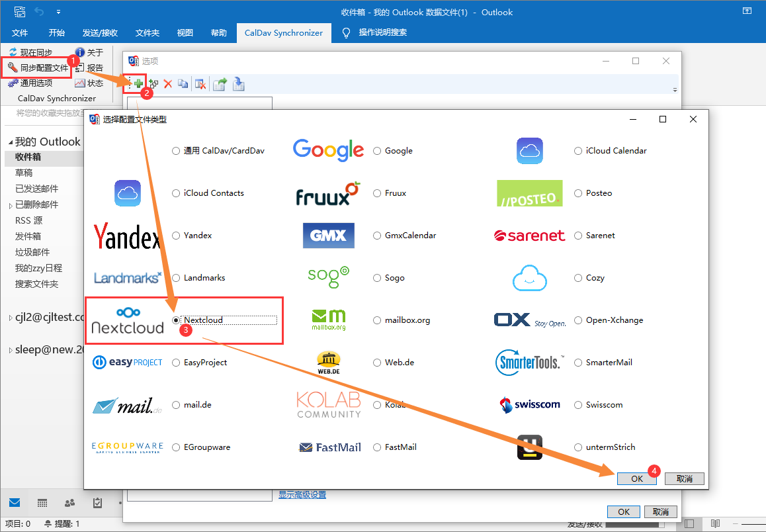766x532 pixels.
Task: Click import profiles icon with blue arrow
Action: tap(238, 84)
